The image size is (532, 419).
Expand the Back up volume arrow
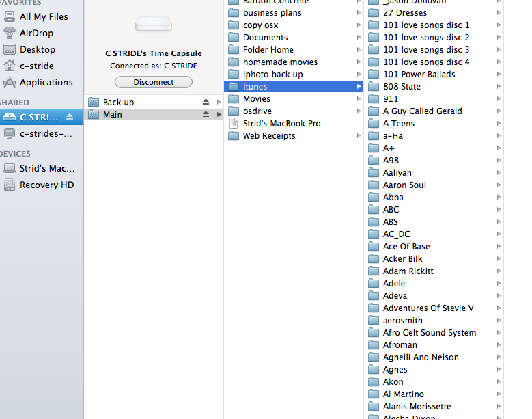(x=219, y=102)
